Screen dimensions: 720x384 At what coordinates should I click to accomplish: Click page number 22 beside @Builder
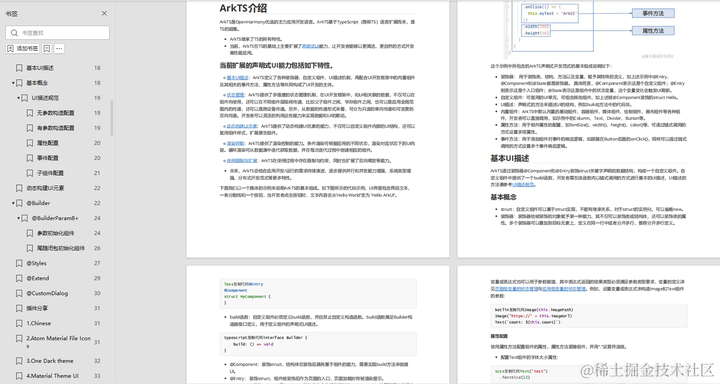[x=97, y=203]
